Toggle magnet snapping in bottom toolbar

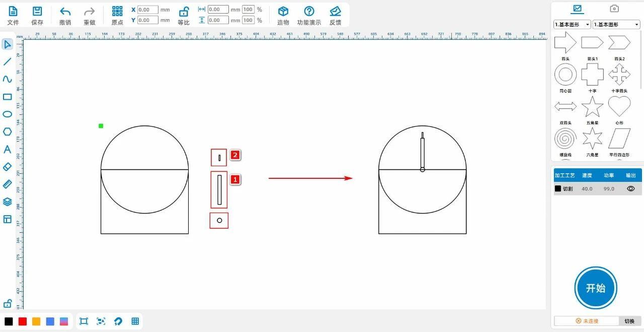click(x=118, y=321)
